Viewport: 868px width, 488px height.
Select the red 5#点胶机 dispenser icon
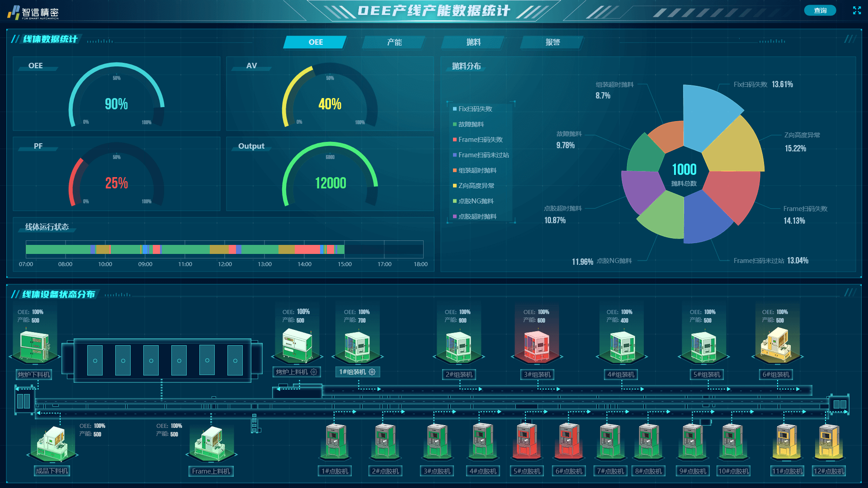pyautogui.click(x=527, y=440)
